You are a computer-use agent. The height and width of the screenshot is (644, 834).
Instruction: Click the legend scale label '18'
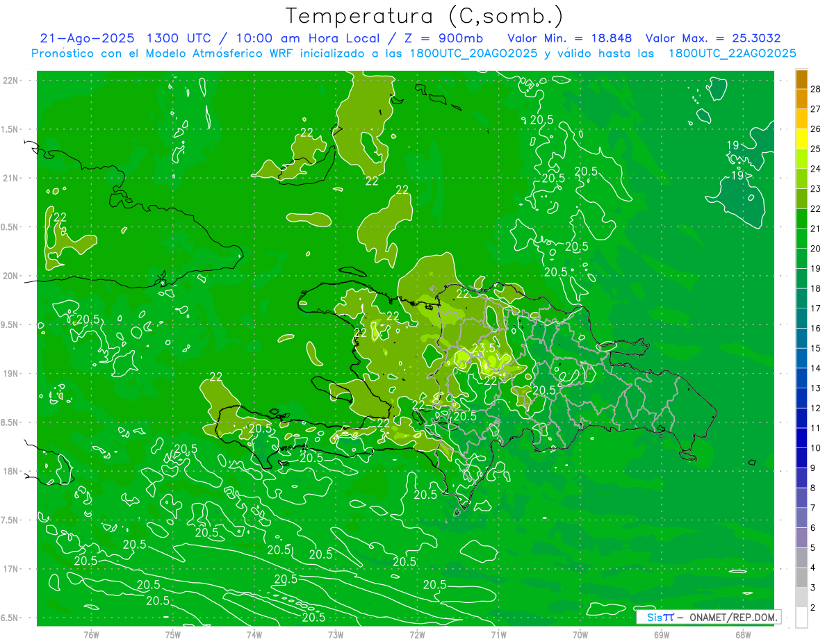coord(817,288)
